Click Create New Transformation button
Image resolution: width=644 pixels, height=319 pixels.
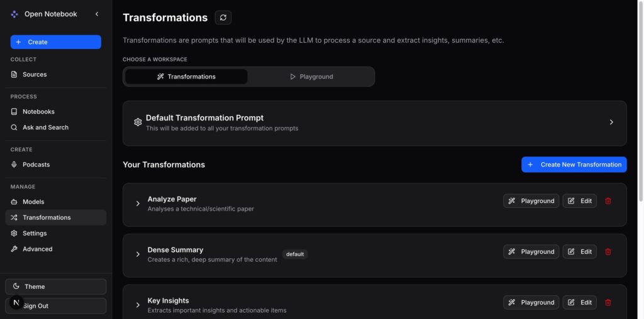point(574,165)
